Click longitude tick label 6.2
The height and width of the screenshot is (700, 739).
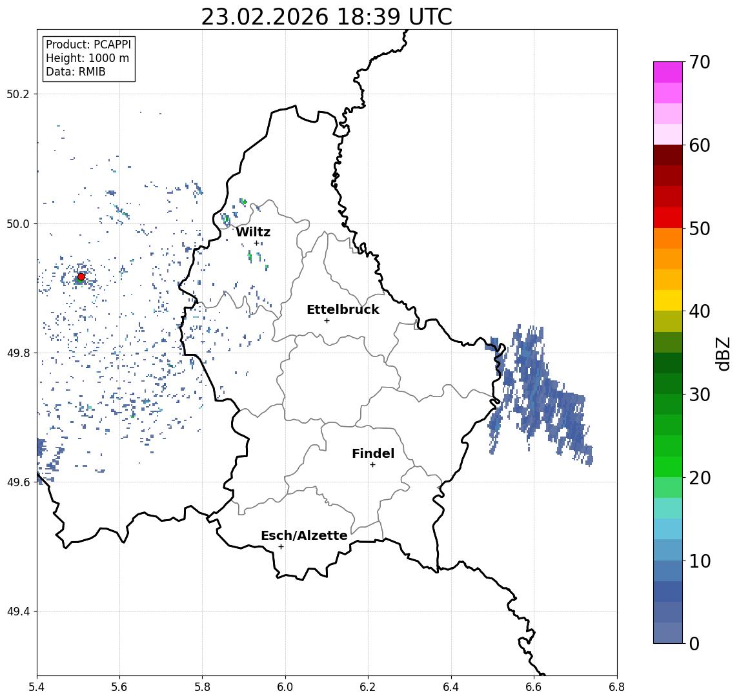[368, 687]
